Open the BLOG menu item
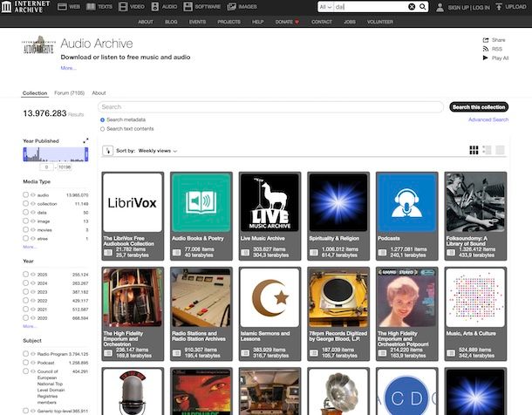This screenshot has height=415, width=532. pos(171,22)
